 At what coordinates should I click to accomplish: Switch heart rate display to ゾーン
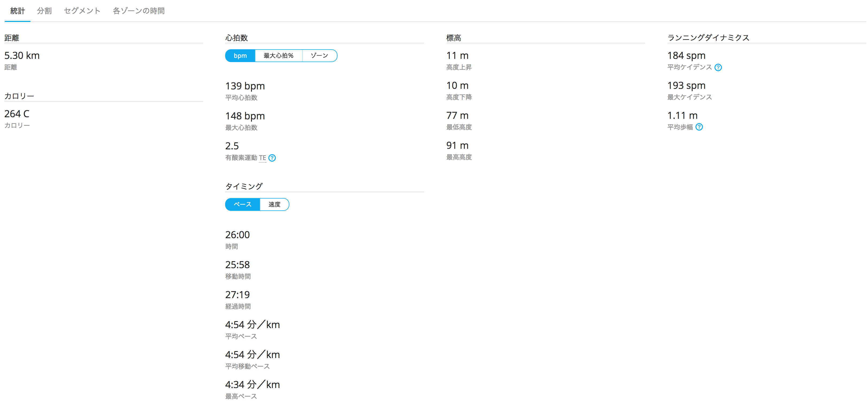pyautogui.click(x=320, y=56)
